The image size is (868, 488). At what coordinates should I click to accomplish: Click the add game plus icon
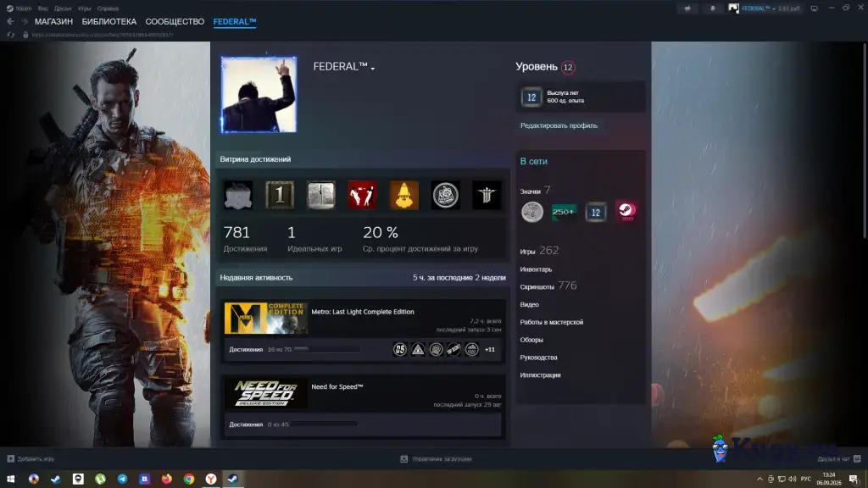coord(10,458)
